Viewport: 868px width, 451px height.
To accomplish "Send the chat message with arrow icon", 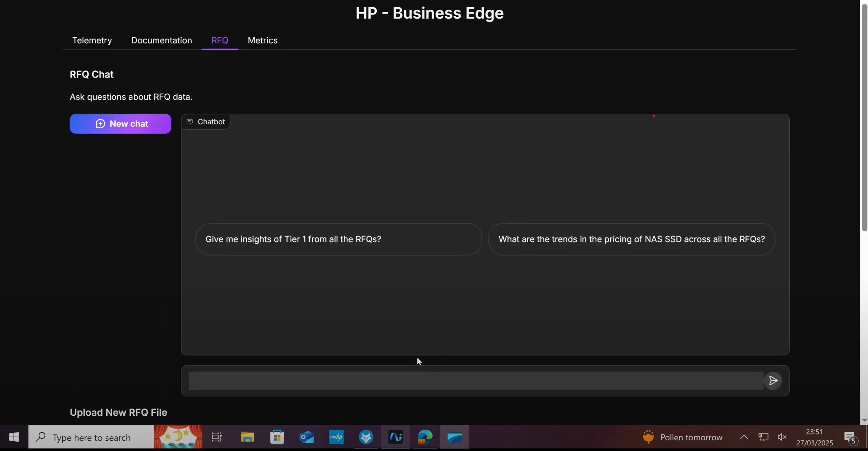I will [x=773, y=381].
